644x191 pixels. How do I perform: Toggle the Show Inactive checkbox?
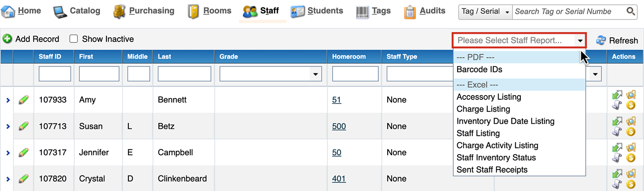(73, 39)
